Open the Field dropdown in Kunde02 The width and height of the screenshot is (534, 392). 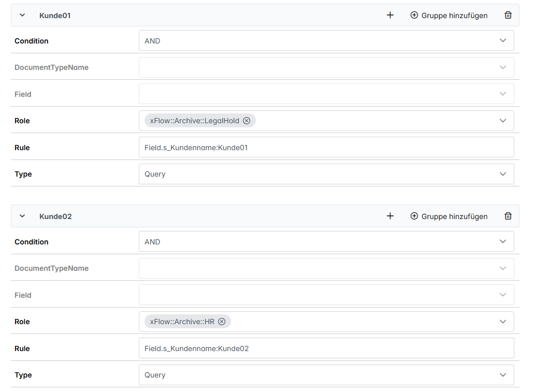pos(326,295)
